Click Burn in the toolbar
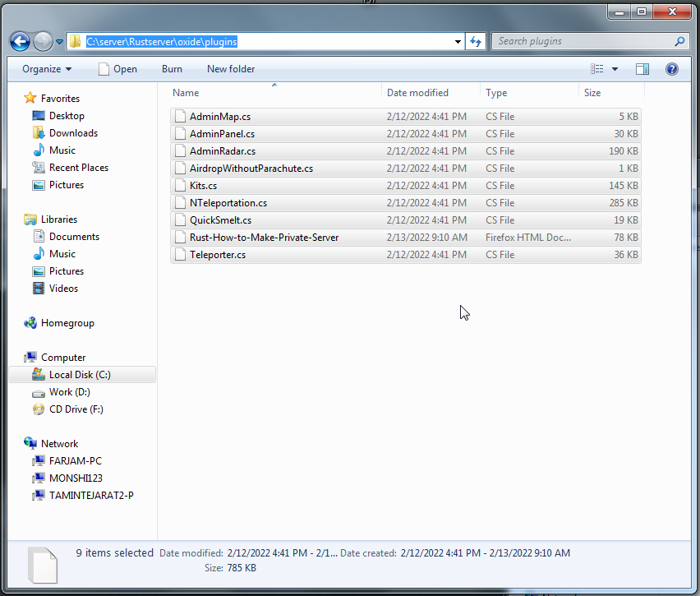Screen dimensions: 700x596 pyautogui.click(x=172, y=69)
